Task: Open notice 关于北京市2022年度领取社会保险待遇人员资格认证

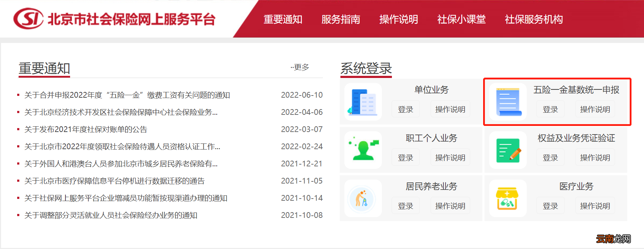Action: pyautogui.click(x=122, y=147)
